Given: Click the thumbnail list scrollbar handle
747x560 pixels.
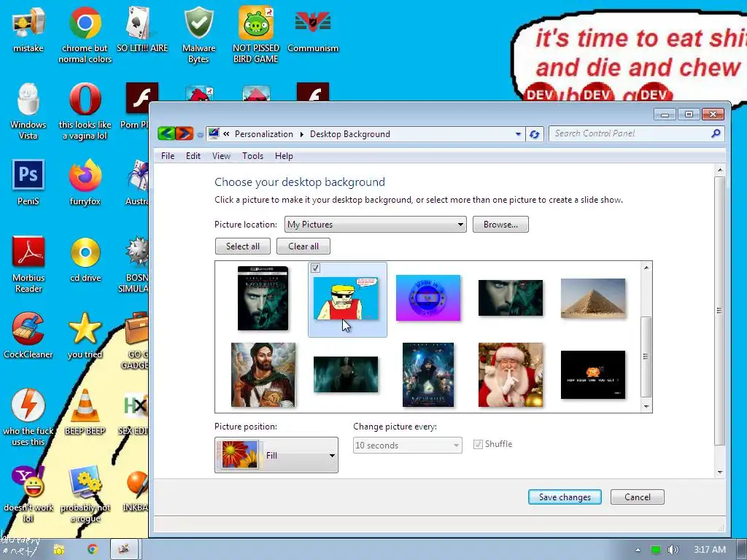Looking at the screenshot, I should pyautogui.click(x=646, y=356).
